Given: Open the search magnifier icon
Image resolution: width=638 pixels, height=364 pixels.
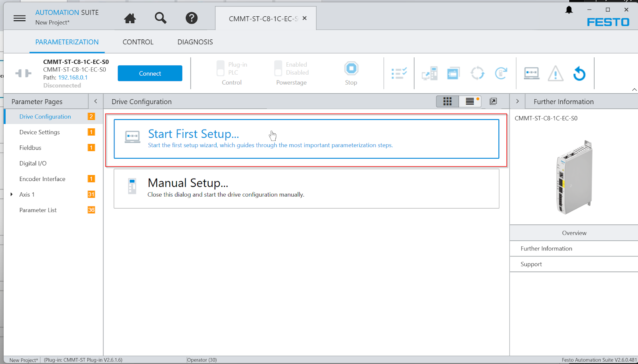Looking at the screenshot, I should [161, 18].
